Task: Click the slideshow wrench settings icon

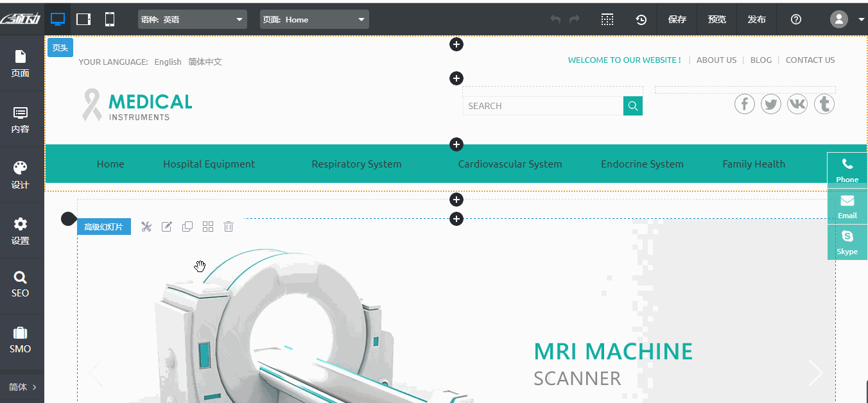Action: pos(146,227)
